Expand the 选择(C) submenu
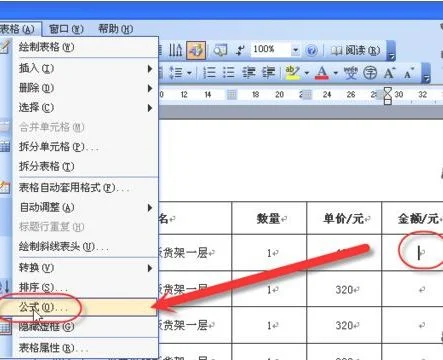Viewport: 443px width, 360px height. point(85,108)
